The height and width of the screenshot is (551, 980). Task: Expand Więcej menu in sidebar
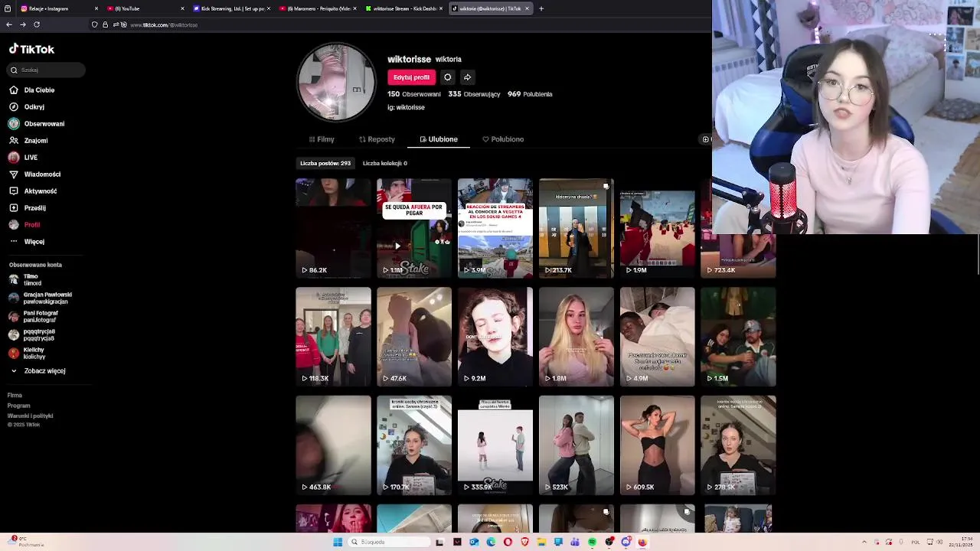[x=27, y=242]
